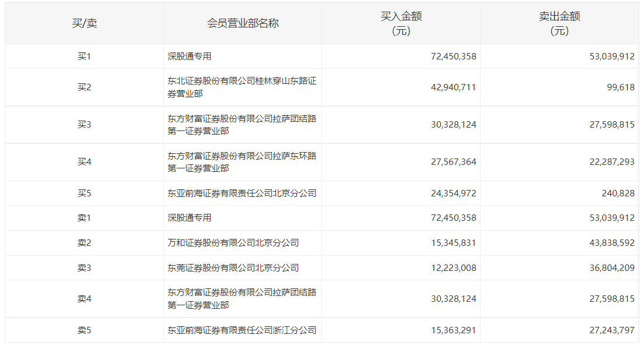Click 深股通专用 in the 买1 row
The image size is (644, 349).
click(190, 57)
